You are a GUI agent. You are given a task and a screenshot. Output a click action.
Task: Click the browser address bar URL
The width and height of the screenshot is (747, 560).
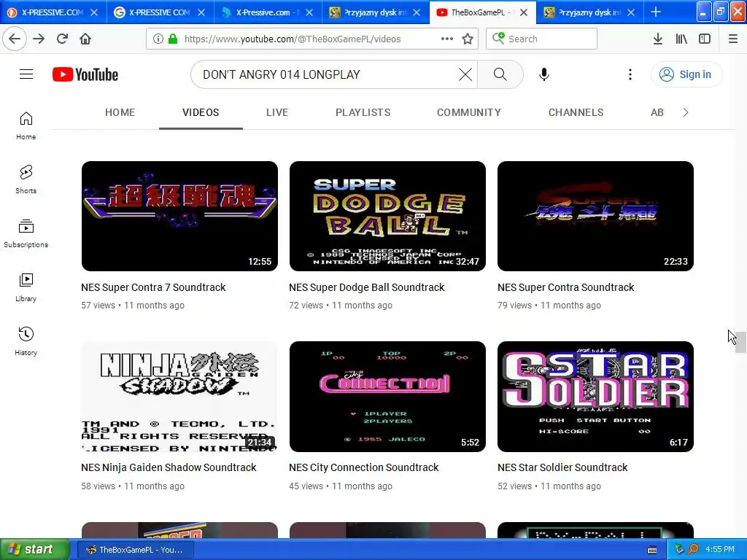[x=293, y=39]
